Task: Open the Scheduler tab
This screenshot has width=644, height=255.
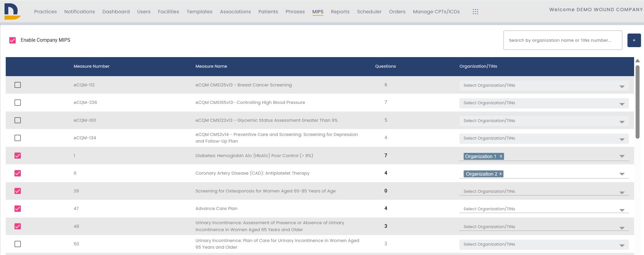Action: 369,11
